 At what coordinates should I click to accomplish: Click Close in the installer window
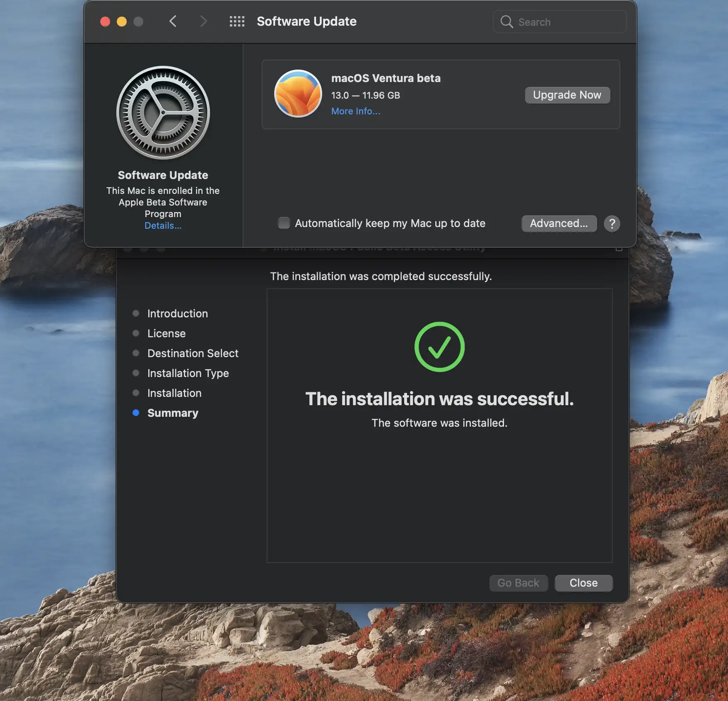tap(583, 583)
